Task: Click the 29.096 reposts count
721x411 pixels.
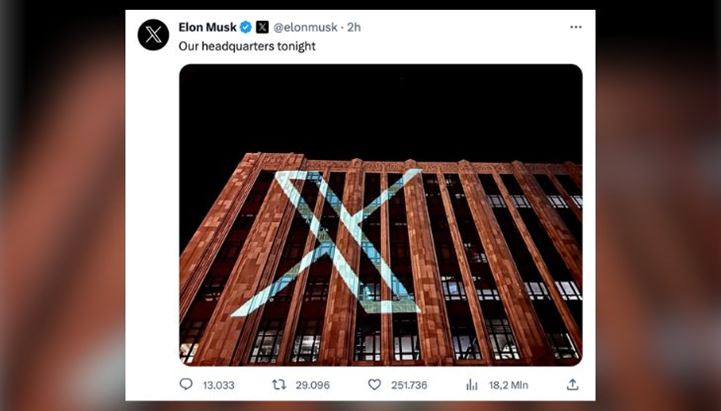Action: (313, 384)
